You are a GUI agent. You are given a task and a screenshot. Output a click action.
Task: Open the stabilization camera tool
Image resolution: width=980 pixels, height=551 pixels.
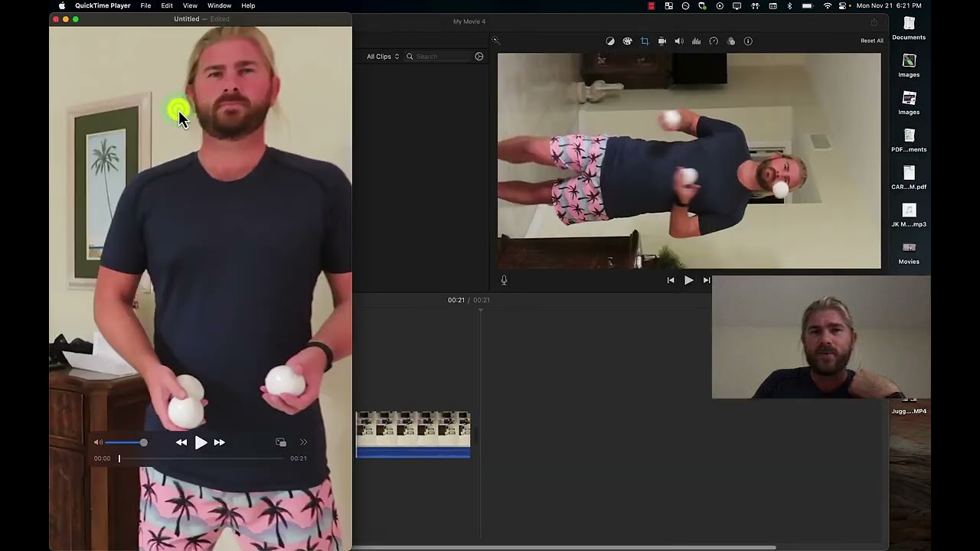click(x=662, y=41)
